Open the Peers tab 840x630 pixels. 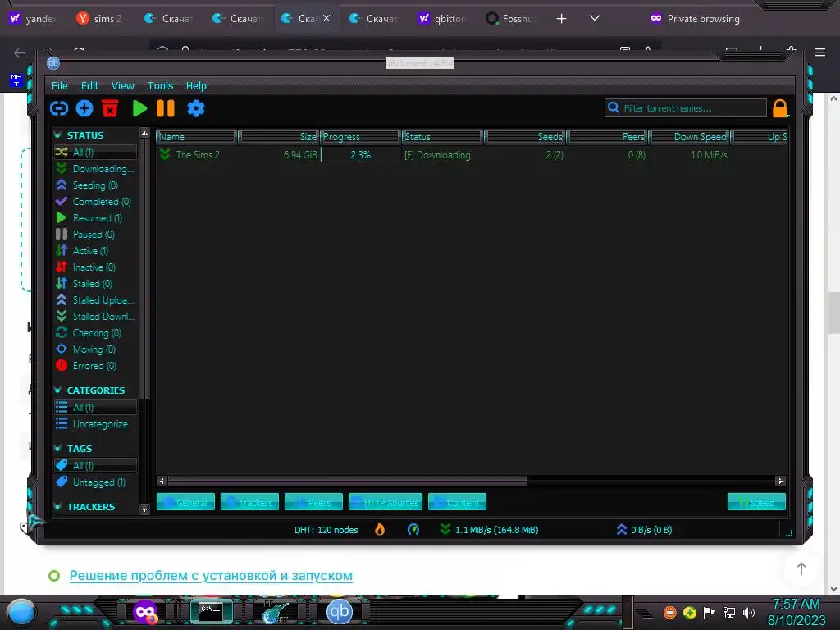point(313,502)
